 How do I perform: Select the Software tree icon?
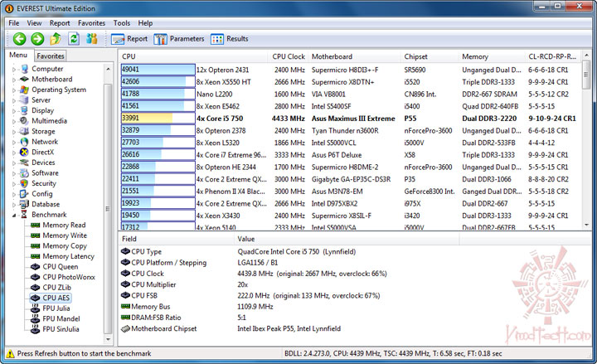point(24,172)
